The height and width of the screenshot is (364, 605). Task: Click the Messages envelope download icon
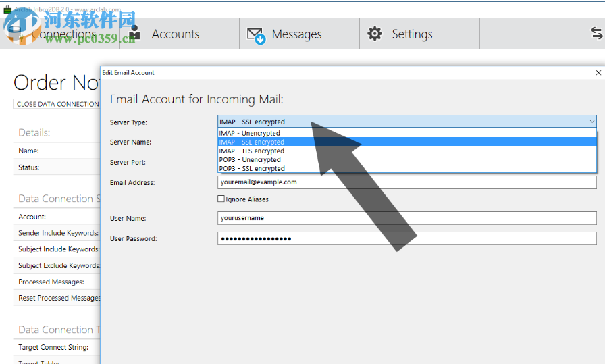click(x=256, y=36)
